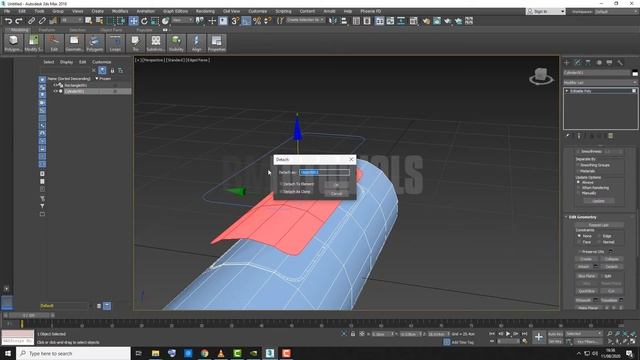Viewport: 640px width, 360px height.
Task: Open the Modifiers menu
Action: (120, 11)
